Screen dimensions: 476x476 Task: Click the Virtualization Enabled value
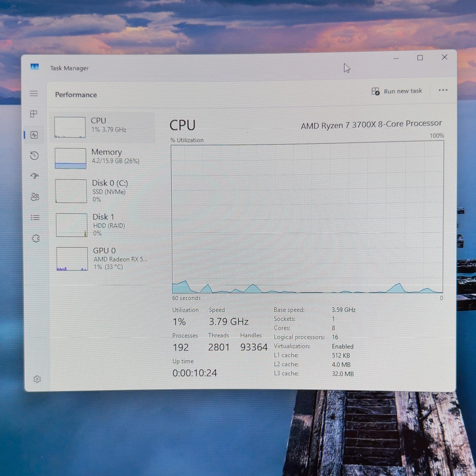pyautogui.click(x=343, y=346)
